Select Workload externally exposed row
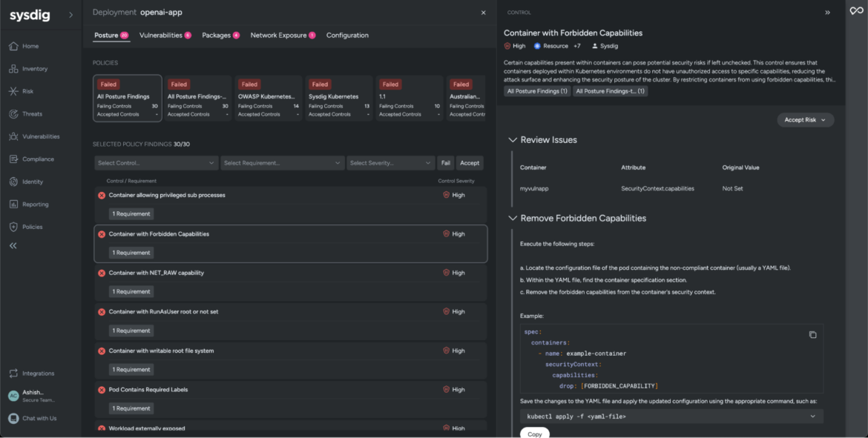 pyautogui.click(x=291, y=426)
